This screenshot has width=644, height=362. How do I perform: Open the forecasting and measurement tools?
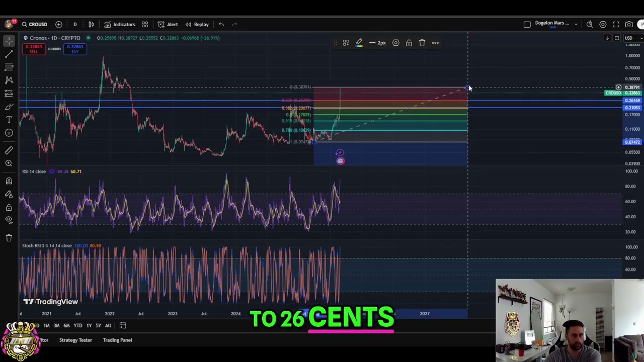(9, 94)
